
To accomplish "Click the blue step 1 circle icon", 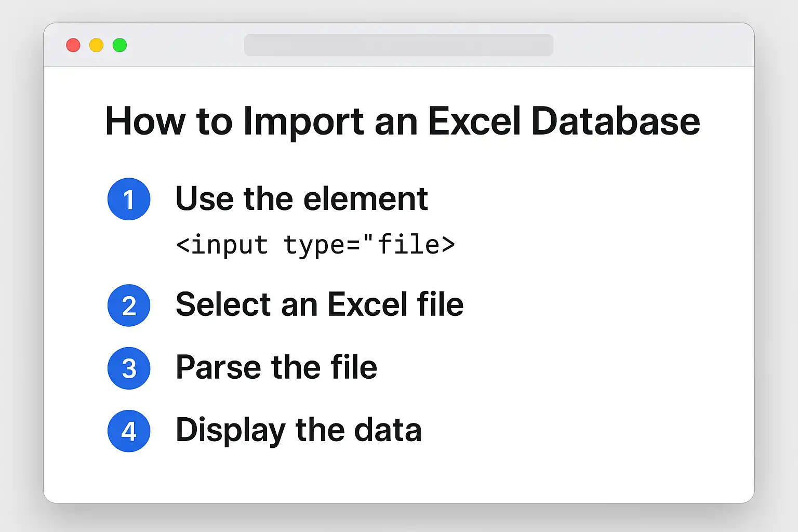I will pyautogui.click(x=129, y=199).
